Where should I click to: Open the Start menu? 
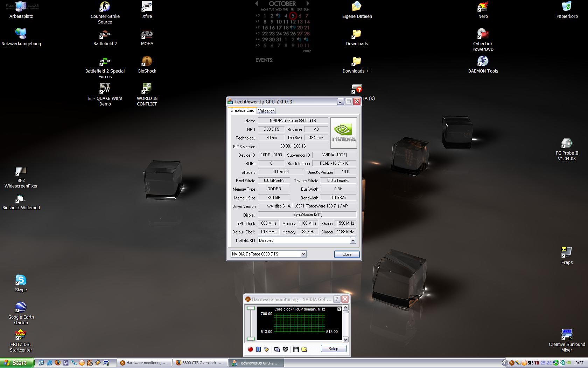pos(17,363)
